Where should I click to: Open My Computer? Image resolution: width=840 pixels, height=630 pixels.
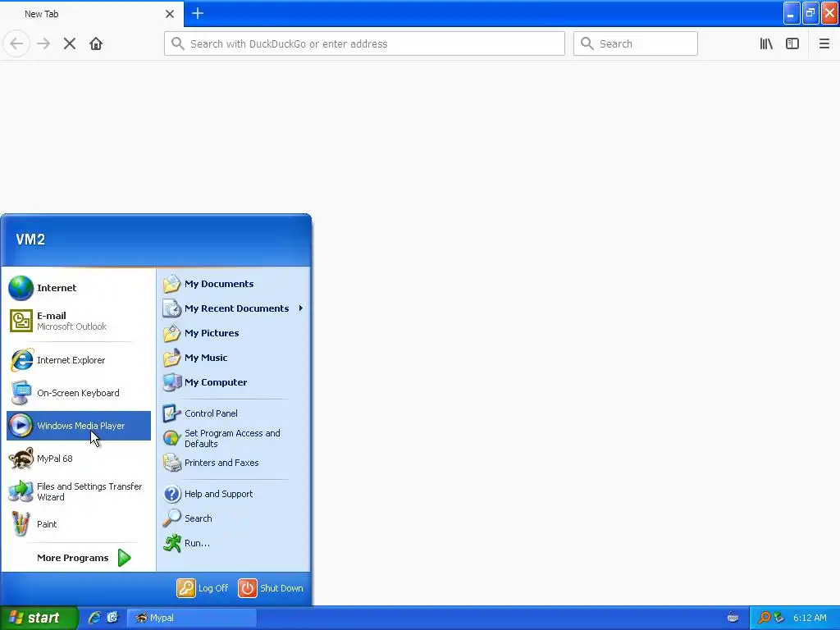234,382
